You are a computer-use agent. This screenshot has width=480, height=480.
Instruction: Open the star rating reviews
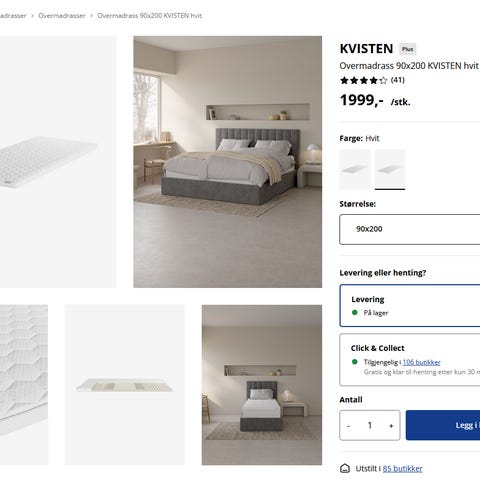coord(372,80)
